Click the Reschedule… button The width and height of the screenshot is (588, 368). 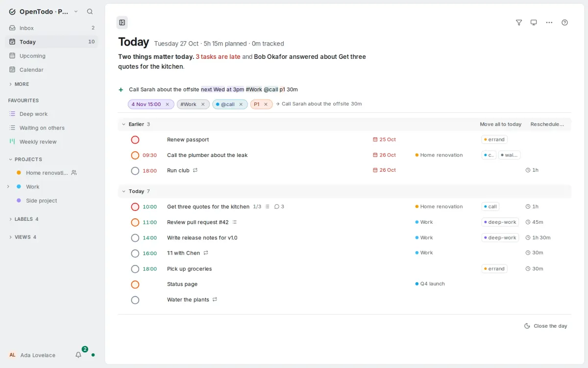[x=547, y=124]
